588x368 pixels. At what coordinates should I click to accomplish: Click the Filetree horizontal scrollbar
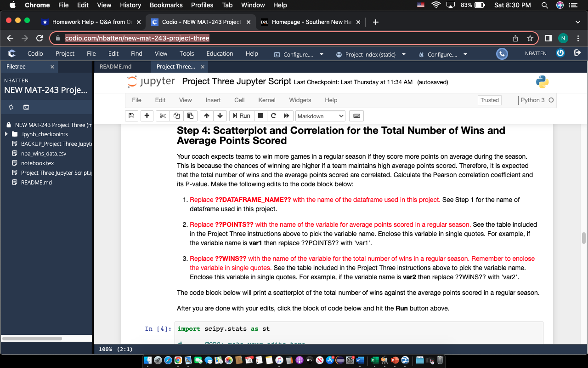32,339
